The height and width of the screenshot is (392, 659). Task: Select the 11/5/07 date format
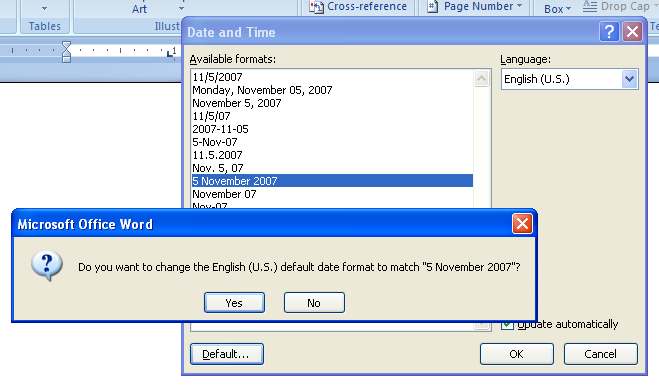pos(332,116)
